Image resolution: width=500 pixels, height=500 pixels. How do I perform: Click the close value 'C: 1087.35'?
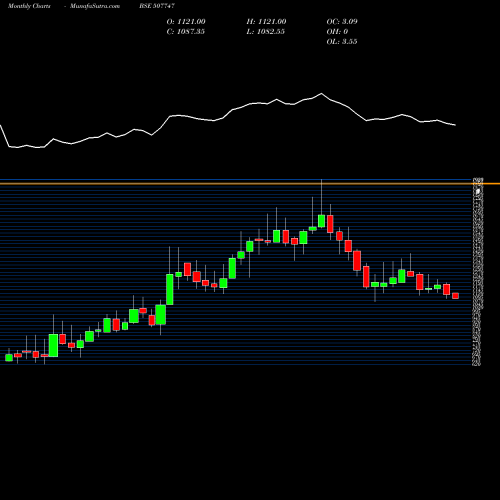[x=186, y=32]
